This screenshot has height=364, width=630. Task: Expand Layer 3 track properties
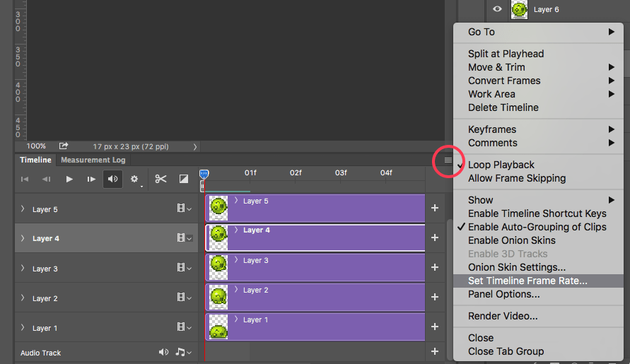[x=23, y=268]
